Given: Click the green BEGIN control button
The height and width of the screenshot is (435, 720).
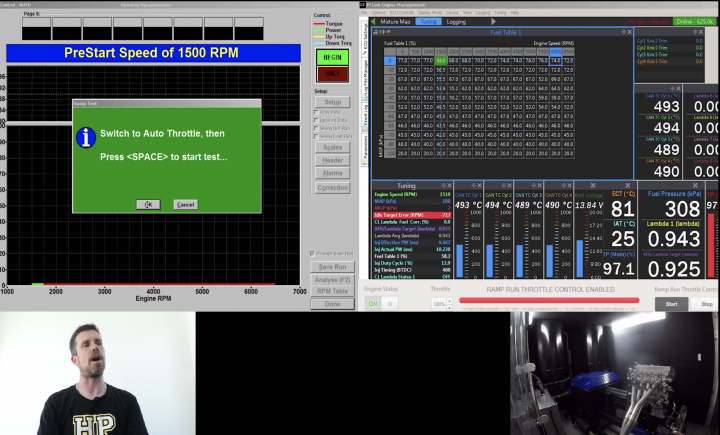Looking at the screenshot, I should (x=332, y=57).
